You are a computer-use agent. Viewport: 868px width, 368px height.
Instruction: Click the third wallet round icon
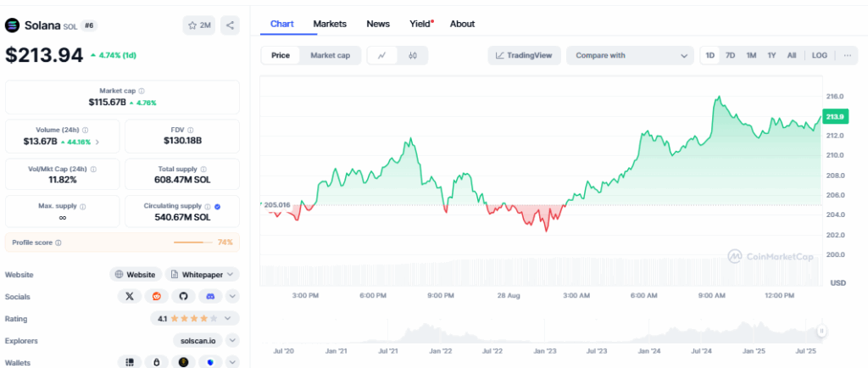pyautogui.click(x=183, y=362)
